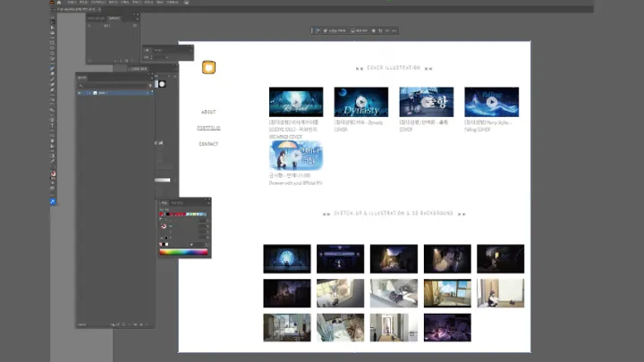Image resolution: width=644 pixels, height=362 pixels.
Task: Select the open document tab
Action: (x=77, y=9)
